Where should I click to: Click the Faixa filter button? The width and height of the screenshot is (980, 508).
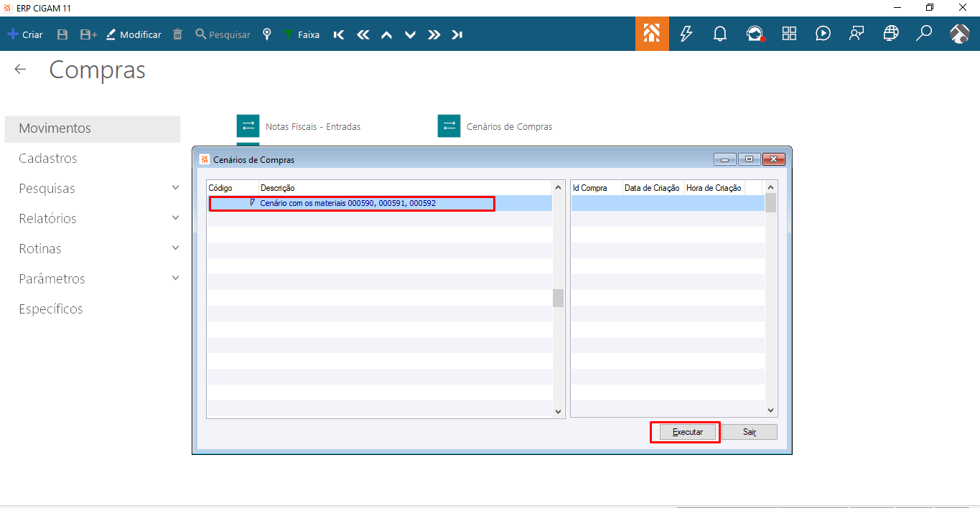(302, 34)
